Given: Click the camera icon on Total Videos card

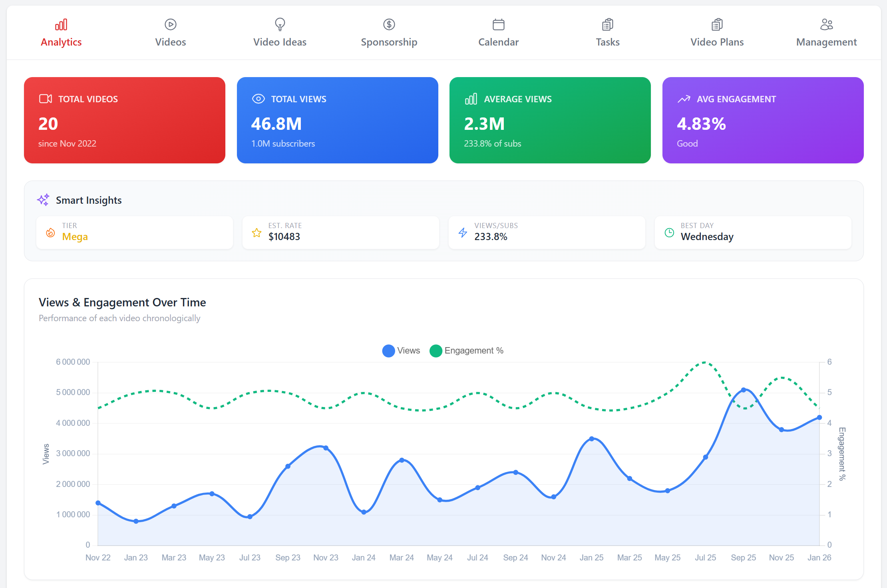Looking at the screenshot, I should tap(46, 99).
